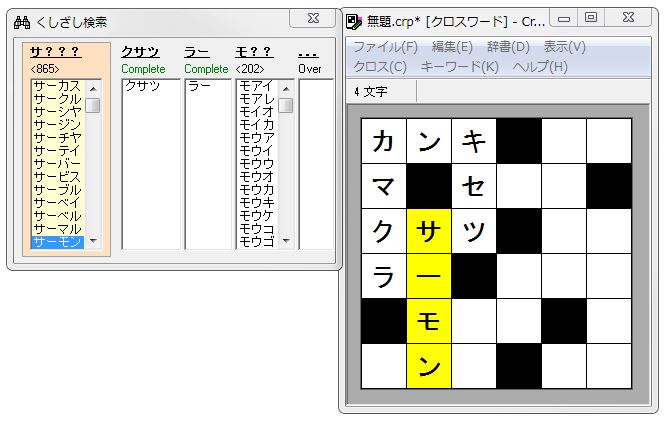The width and height of the screenshot is (667, 421).
Task: Select モウコ in the モ?? list
Action: tap(257, 228)
